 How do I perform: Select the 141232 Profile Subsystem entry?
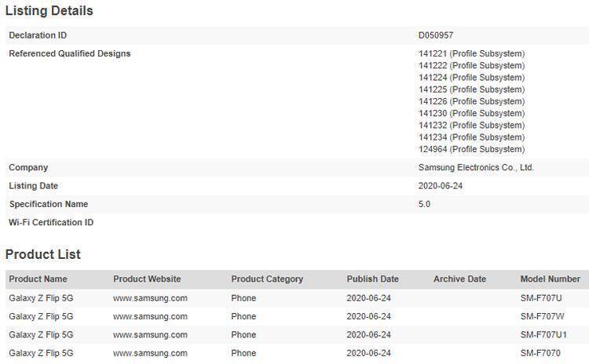click(x=471, y=126)
